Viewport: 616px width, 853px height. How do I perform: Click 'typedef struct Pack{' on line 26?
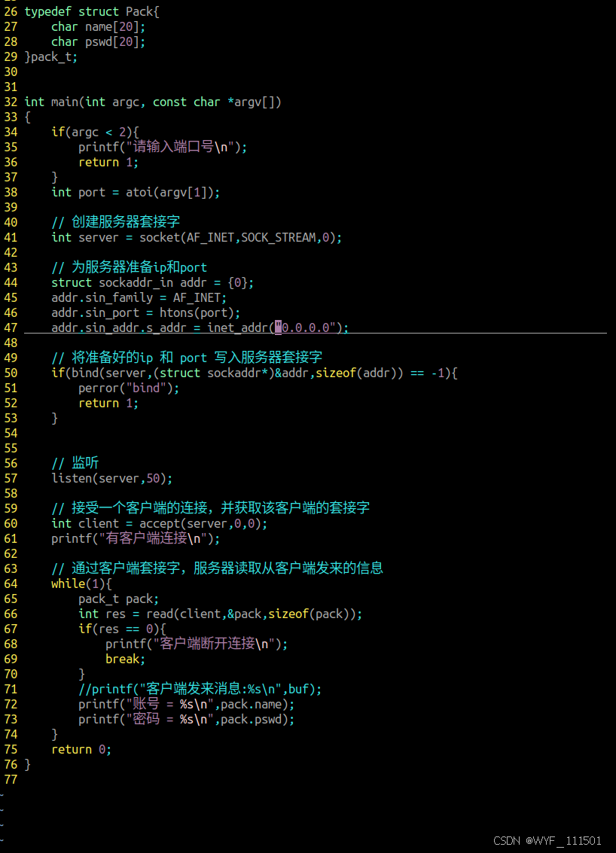[92, 11]
